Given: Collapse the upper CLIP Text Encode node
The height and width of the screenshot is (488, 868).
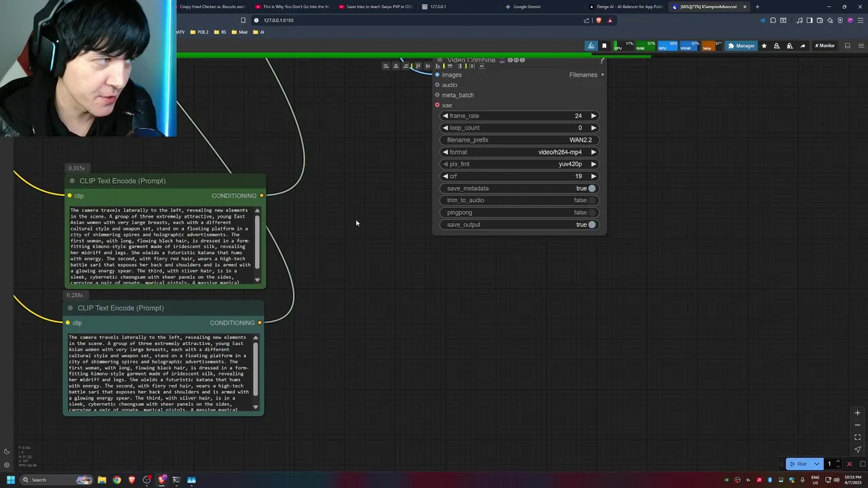Looking at the screenshot, I should (x=72, y=181).
